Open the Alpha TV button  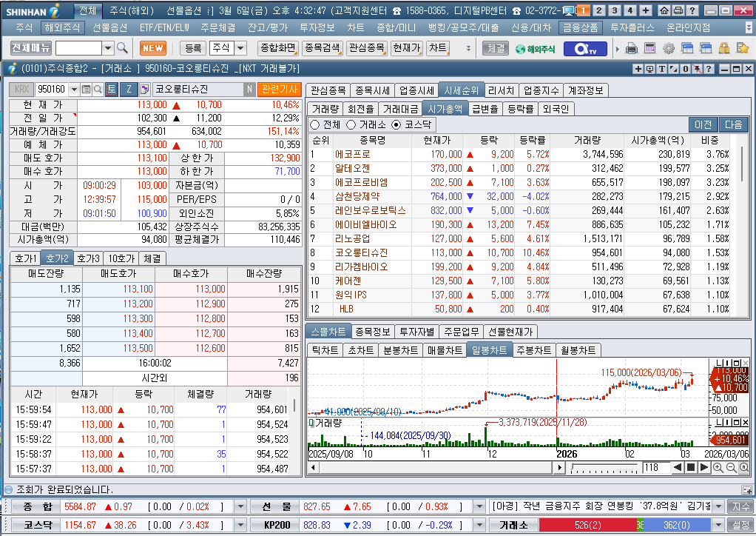point(585,49)
